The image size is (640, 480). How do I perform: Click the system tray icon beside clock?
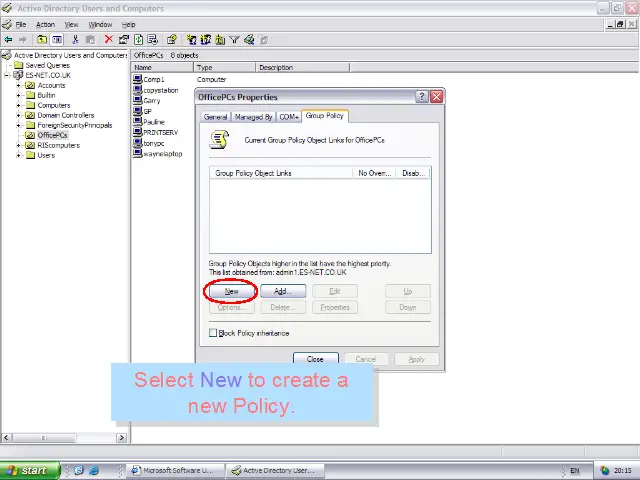click(x=605, y=471)
